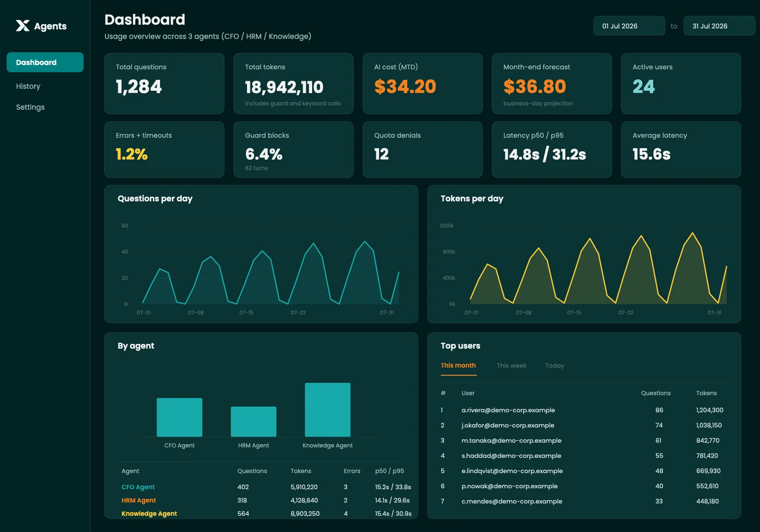Click the Questions per day chart title

(155, 199)
